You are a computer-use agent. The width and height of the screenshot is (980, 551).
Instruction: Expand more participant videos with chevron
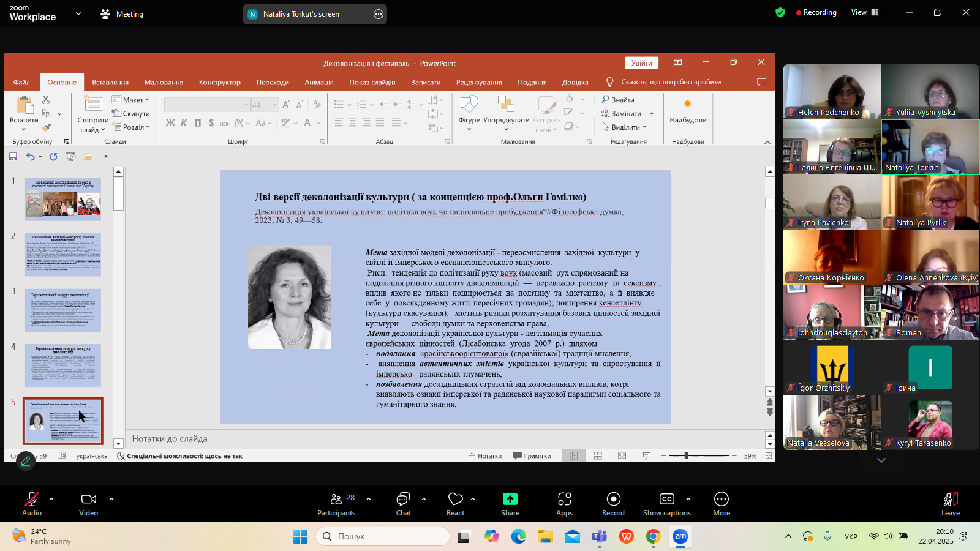[x=881, y=460]
